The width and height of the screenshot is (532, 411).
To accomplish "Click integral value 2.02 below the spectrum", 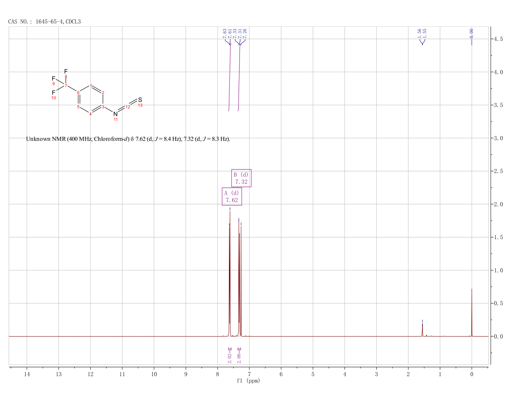I will pos(230,358).
